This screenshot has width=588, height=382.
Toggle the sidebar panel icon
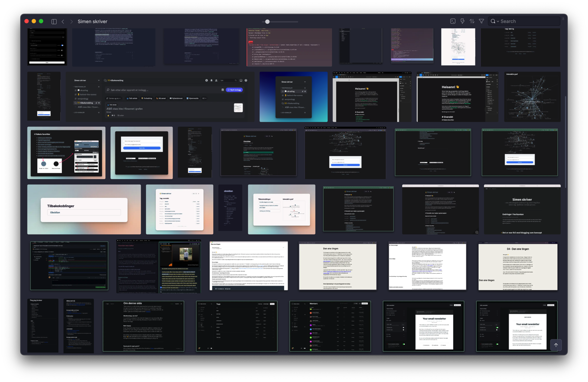(54, 22)
